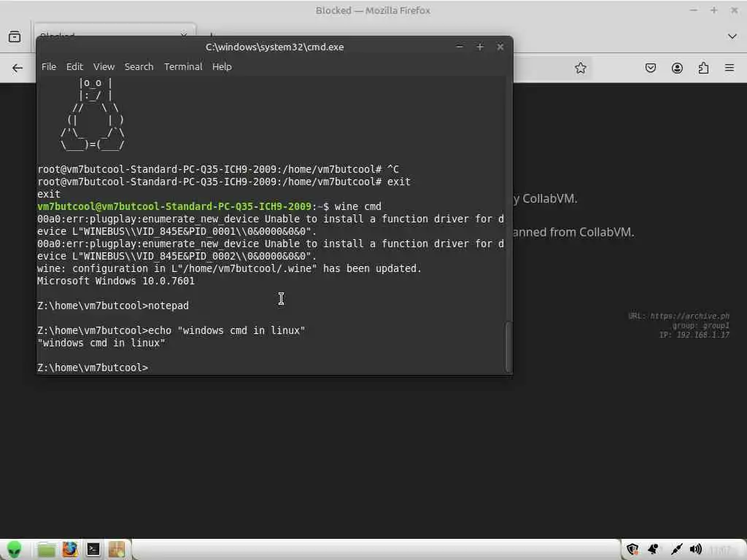Viewport: 747px width, 560px height.
Task: Close the Firefox window
Action: [734, 10]
